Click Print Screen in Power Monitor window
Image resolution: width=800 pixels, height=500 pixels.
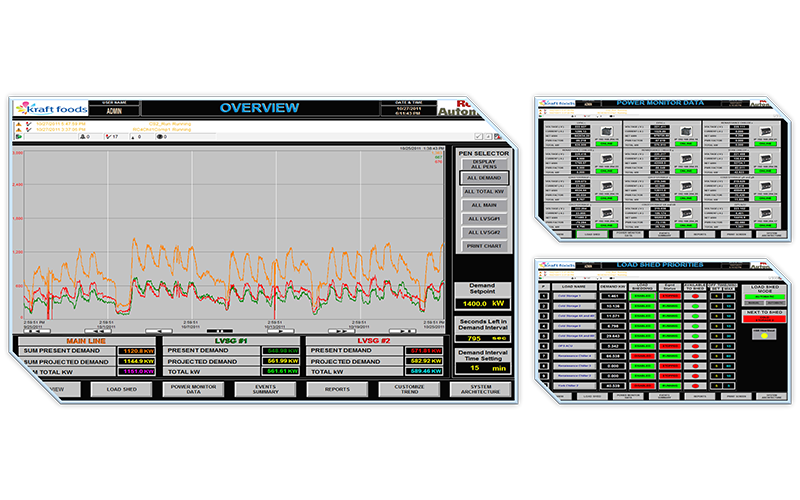(x=736, y=234)
